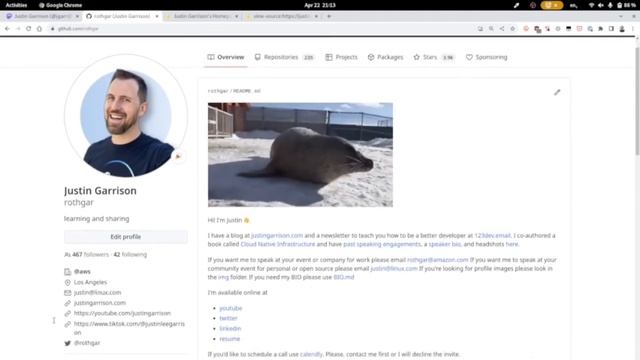The height and width of the screenshot is (360, 640).
Task: Click the color picker icon in top bar
Action: click(x=516, y=5)
